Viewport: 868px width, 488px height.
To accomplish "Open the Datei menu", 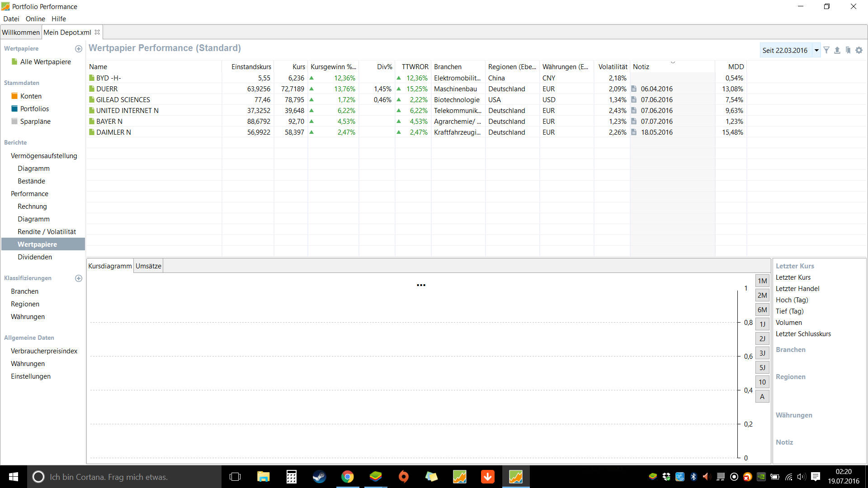I will point(11,19).
